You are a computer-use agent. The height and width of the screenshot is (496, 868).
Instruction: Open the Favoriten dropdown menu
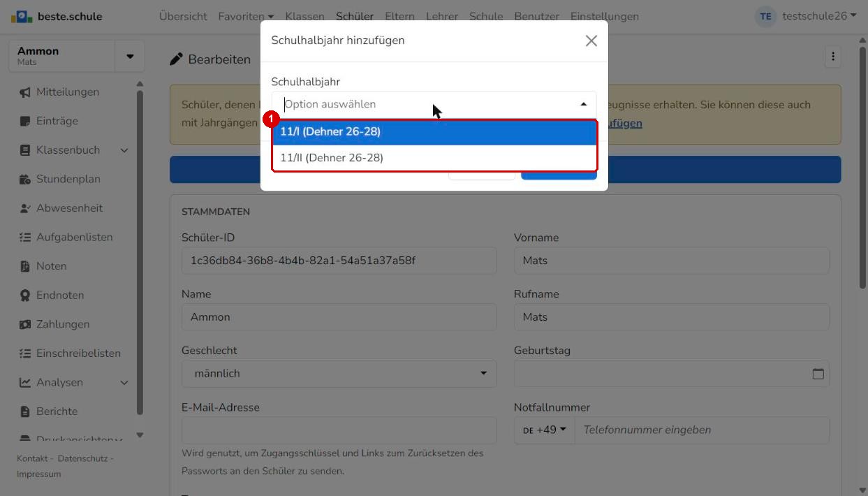tap(246, 16)
